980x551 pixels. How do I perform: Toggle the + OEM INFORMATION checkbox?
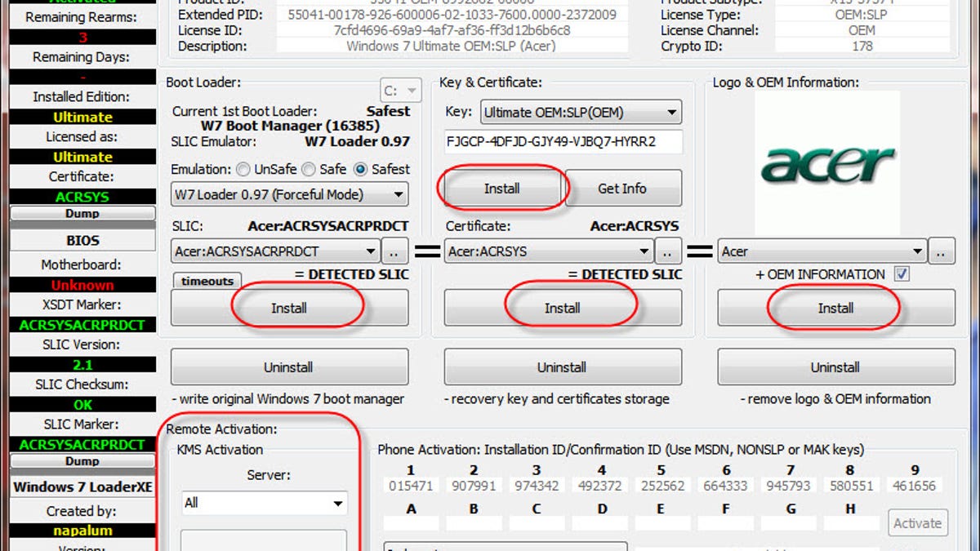click(902, 274)
